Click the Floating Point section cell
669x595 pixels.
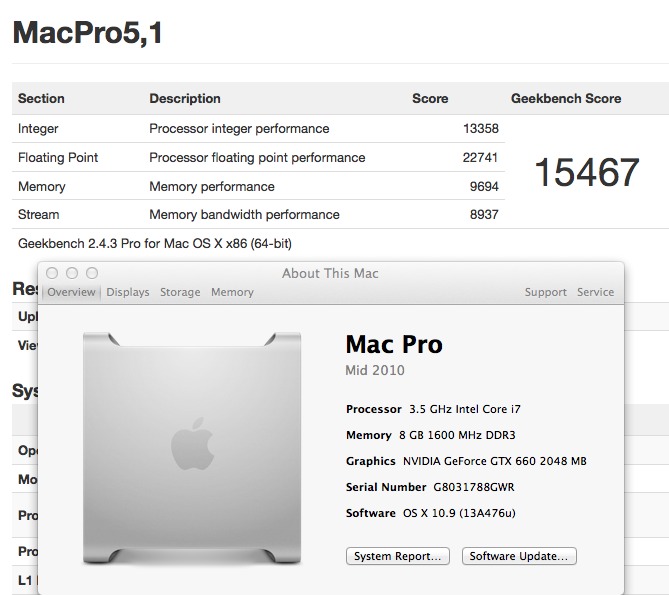coord(58,157)
